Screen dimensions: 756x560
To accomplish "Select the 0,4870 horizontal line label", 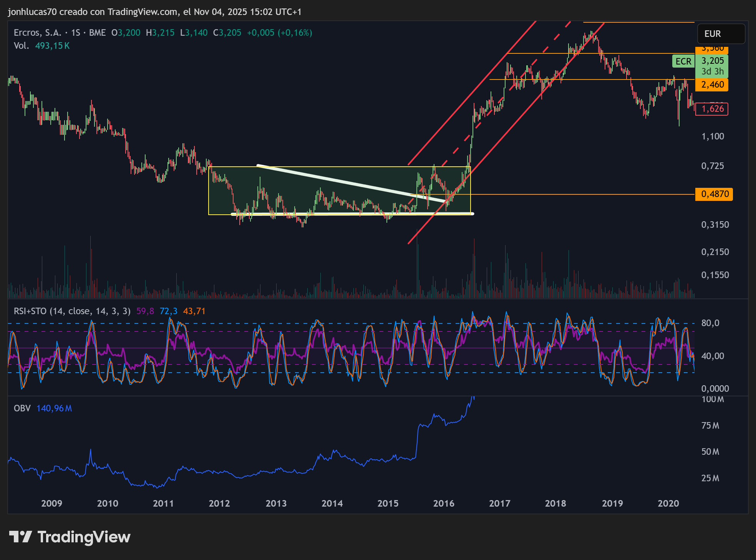I will pyautogui.click(x=714, y=194).
